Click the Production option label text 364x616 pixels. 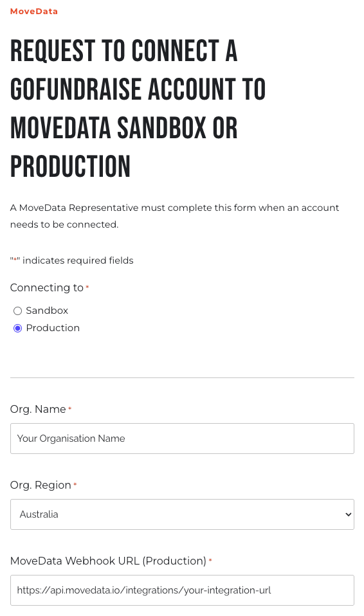53,328
